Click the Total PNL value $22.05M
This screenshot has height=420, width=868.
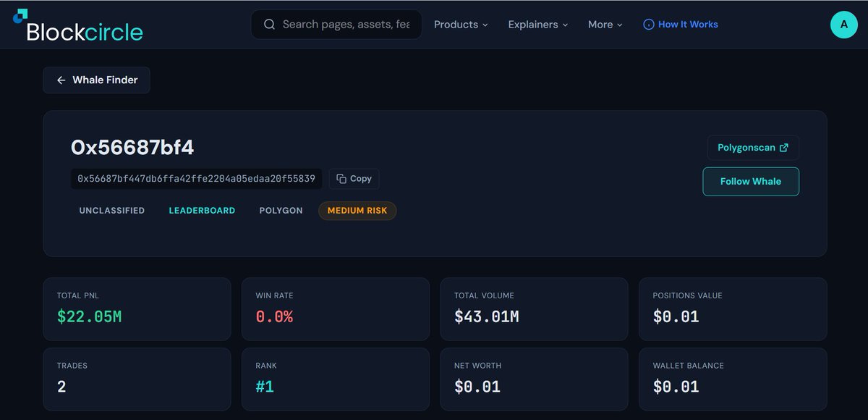point(89,316)
